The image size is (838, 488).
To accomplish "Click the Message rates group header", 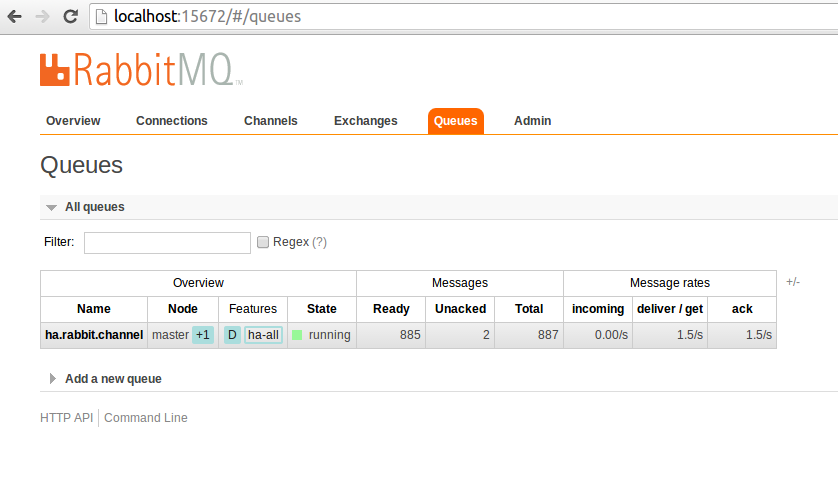I will [x=670, y=283].
